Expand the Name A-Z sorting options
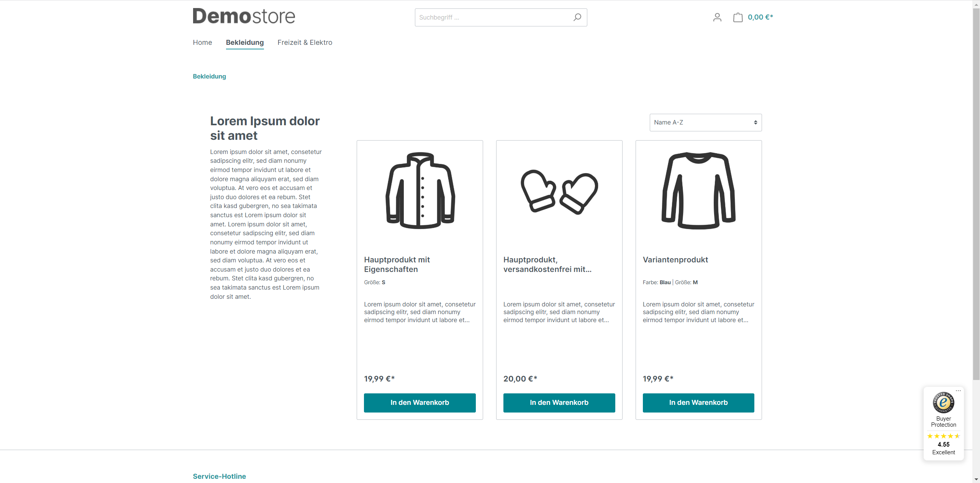 [x=705, y=122]
